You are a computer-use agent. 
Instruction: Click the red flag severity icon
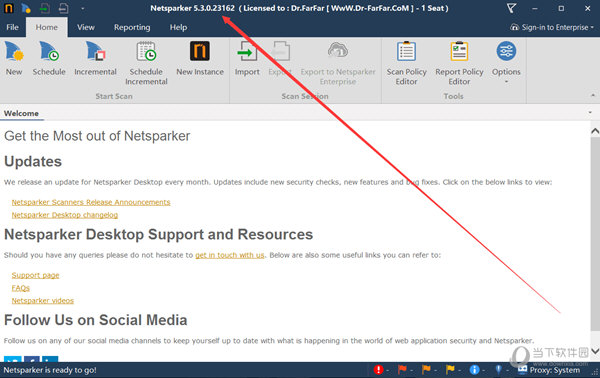pyautogui.click(x=402, y=370)
